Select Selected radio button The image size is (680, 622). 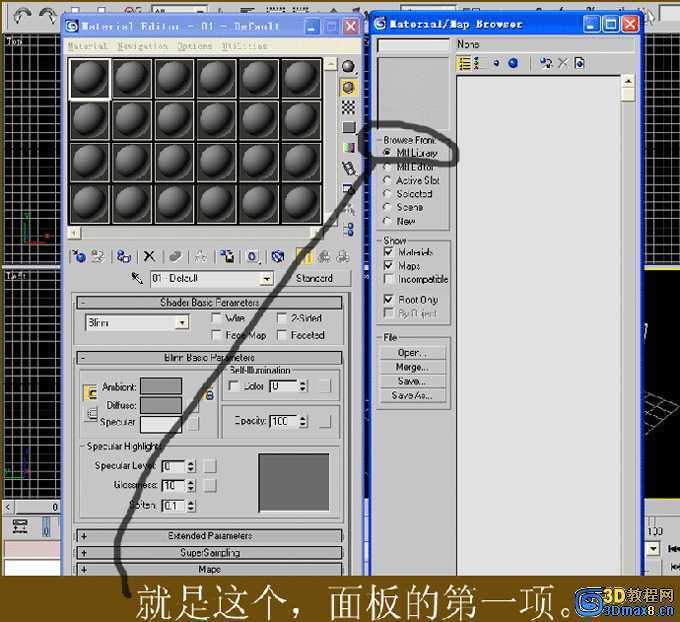387,193
